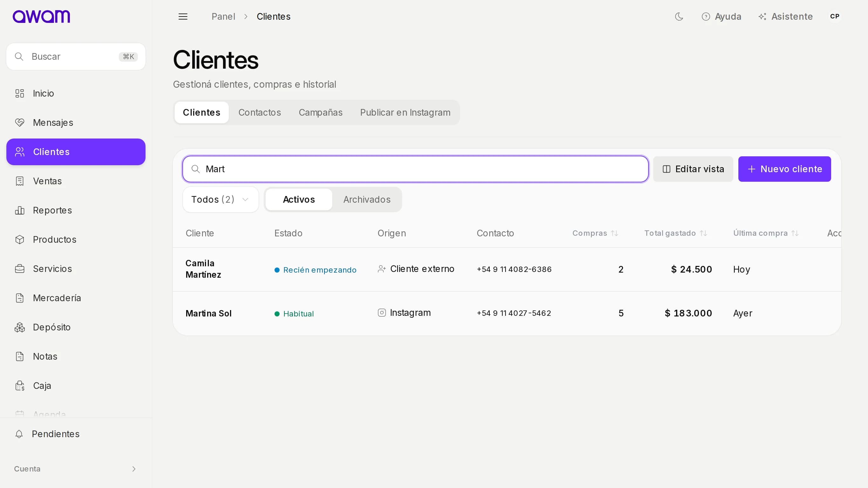Viewport: 868px width, 488px height.
Task: Open the Reportes chart icon
Action: point(20,210)
